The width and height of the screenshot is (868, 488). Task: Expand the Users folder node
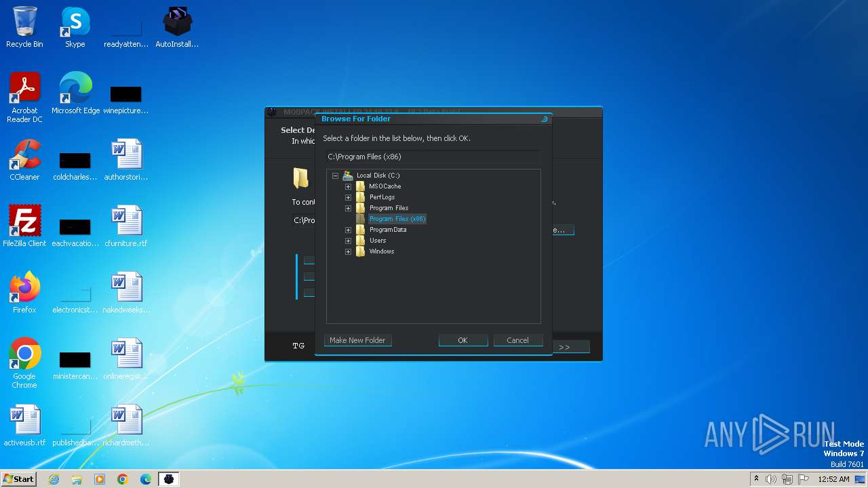[348, 241]
